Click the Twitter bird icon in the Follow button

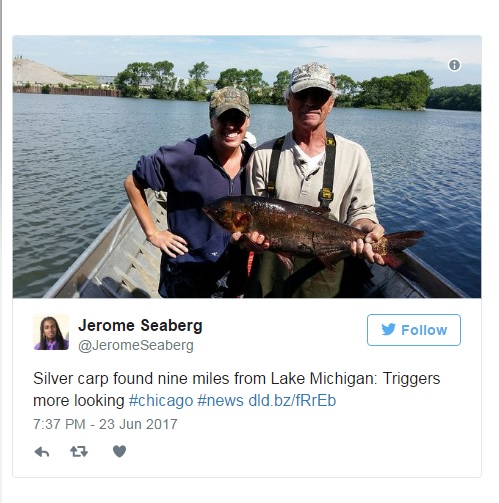pyautogui.click(x=388, y=329)
